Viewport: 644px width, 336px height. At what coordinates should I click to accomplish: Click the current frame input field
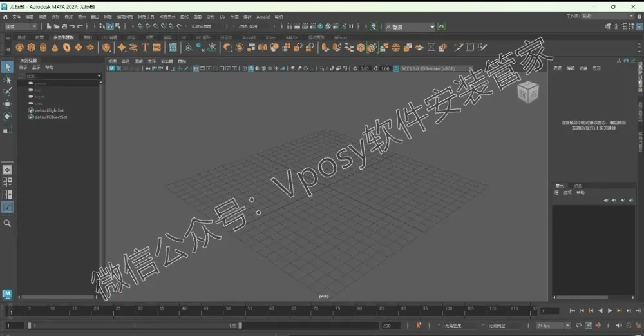[x=549, y=311]
